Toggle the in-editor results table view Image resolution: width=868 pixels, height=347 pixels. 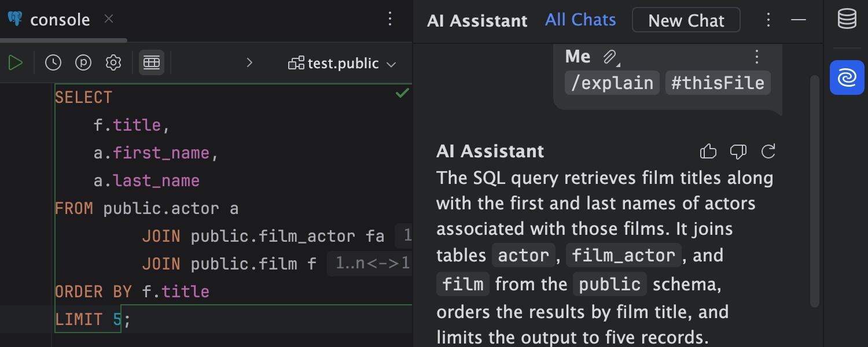click(x=151, y=62)
